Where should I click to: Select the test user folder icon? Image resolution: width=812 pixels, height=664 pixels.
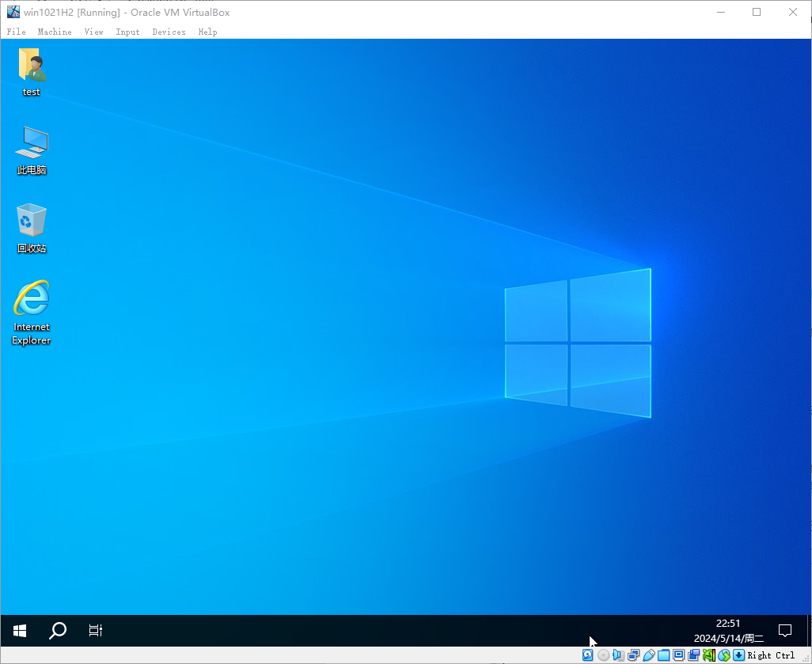[32, 72]
